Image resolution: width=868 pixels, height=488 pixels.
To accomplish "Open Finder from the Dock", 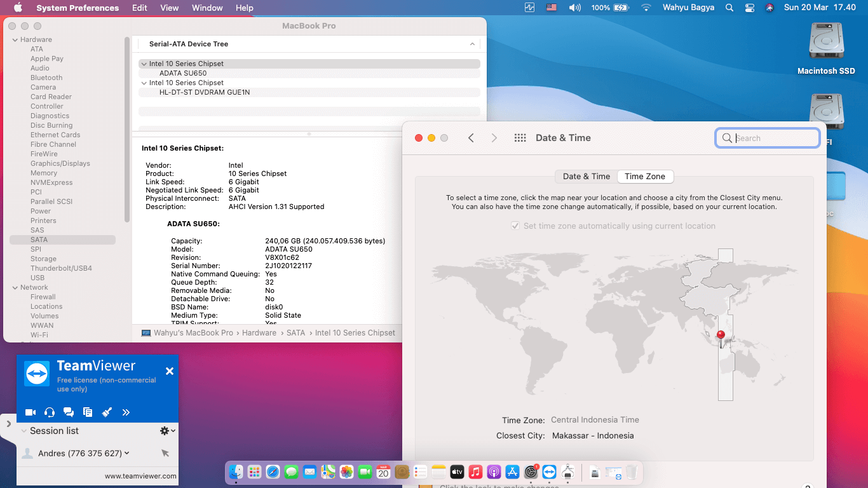I will [x=236, y=472].
